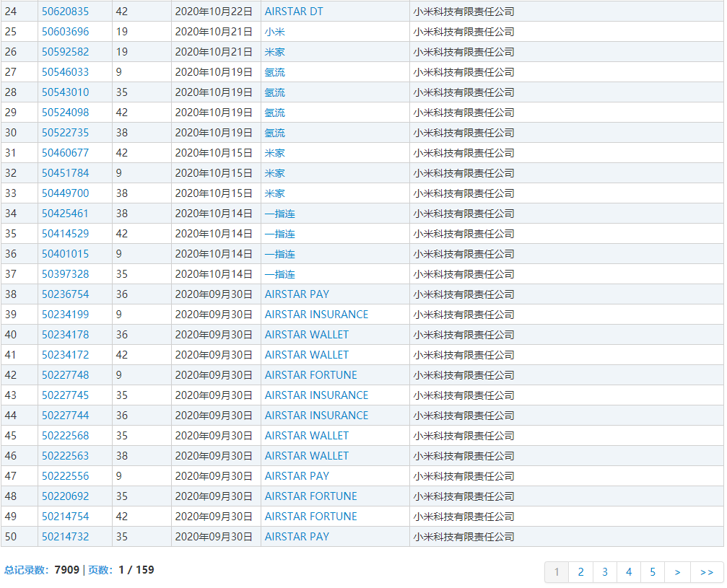Open application number 50620835

tap(66, 12)
